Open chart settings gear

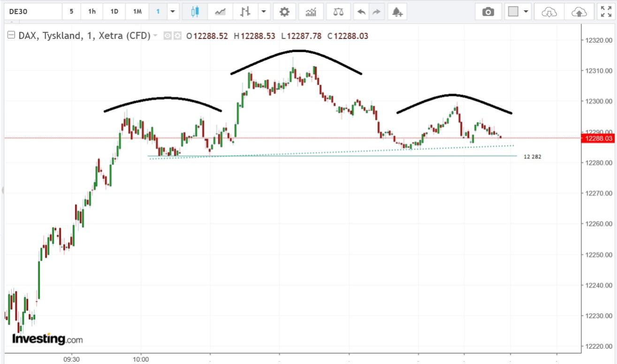click(x=284, y=12)
